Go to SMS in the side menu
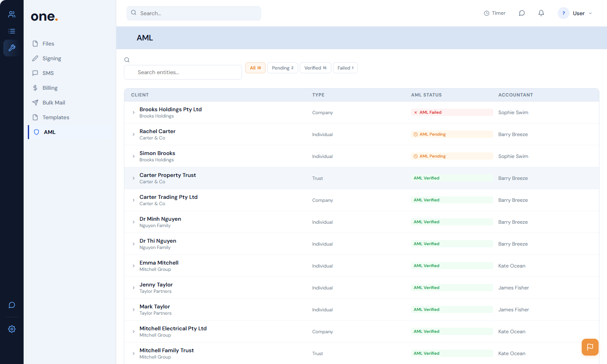Viewport: 607px width, 364px height. (70, 73)
